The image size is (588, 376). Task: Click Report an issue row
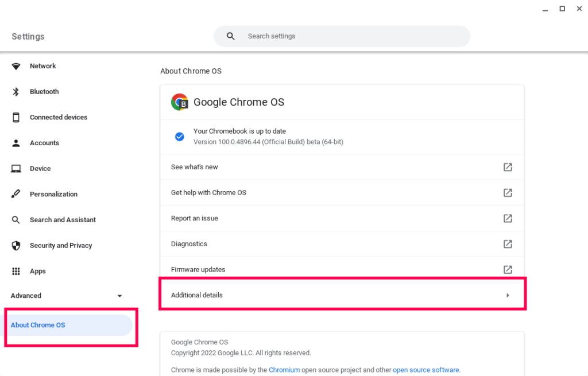[342, 218]
